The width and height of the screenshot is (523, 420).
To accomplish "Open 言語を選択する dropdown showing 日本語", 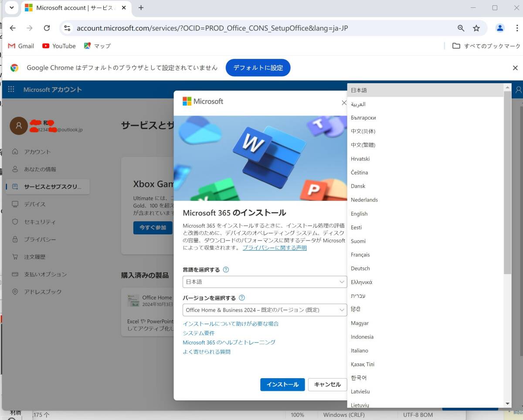I will 265,282.
